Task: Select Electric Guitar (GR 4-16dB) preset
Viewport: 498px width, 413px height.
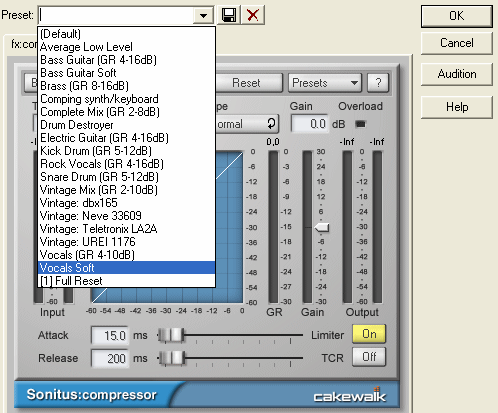Action: (x=127, y=138)
